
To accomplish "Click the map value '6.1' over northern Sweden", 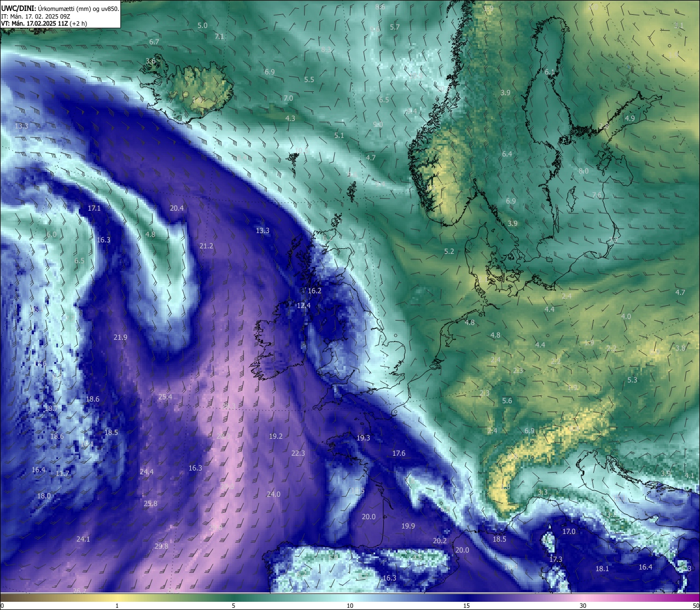I will (549, 72).
